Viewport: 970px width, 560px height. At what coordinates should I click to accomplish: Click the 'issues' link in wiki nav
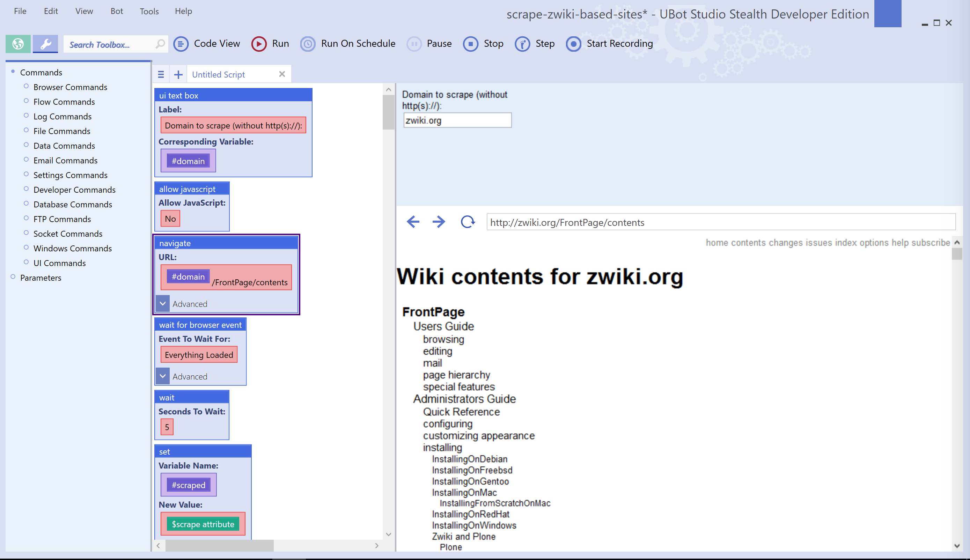point(819,243)
